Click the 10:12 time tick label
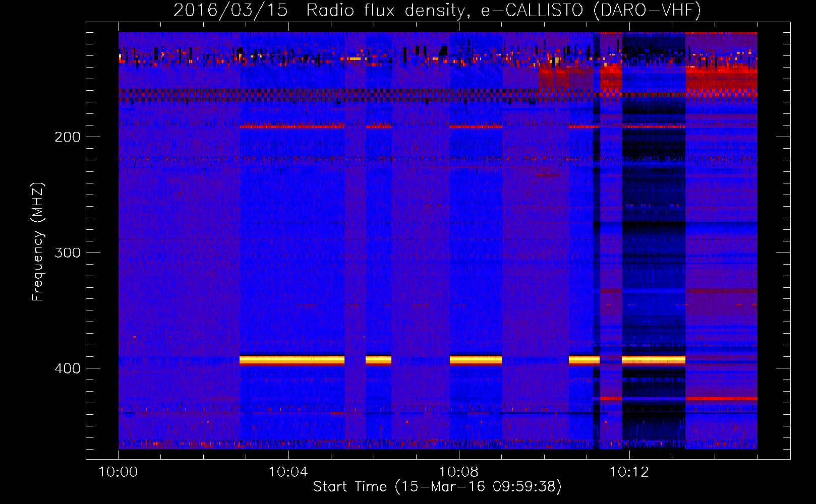The height and width of the screenshot is (504, 816). 629,472
